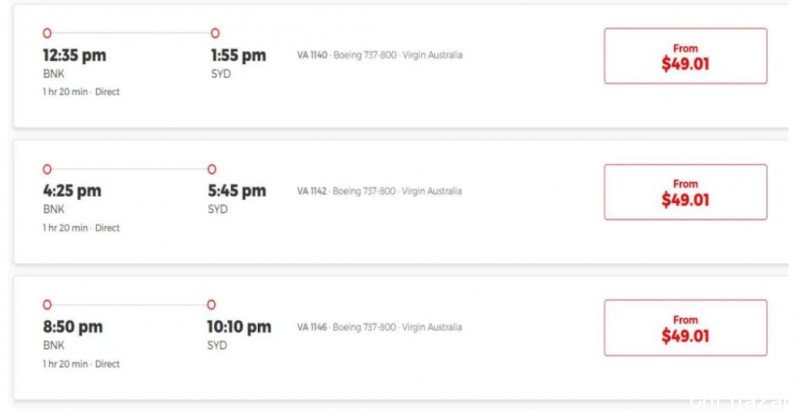Viewport: 800px width, 412px height.
Task: Click departure circle marker above 8:50 pm
Action: (x=47, y=304)
